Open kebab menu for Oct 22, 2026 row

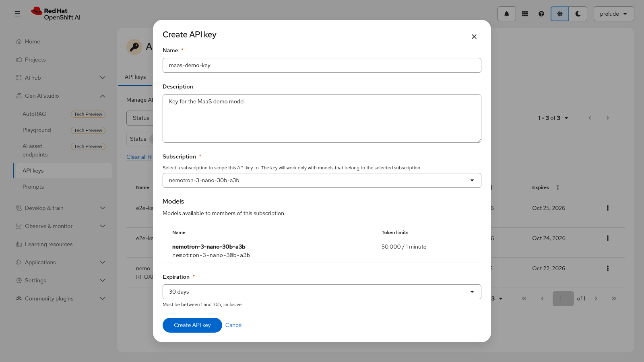pyautogui.click(x=608, y=268)
